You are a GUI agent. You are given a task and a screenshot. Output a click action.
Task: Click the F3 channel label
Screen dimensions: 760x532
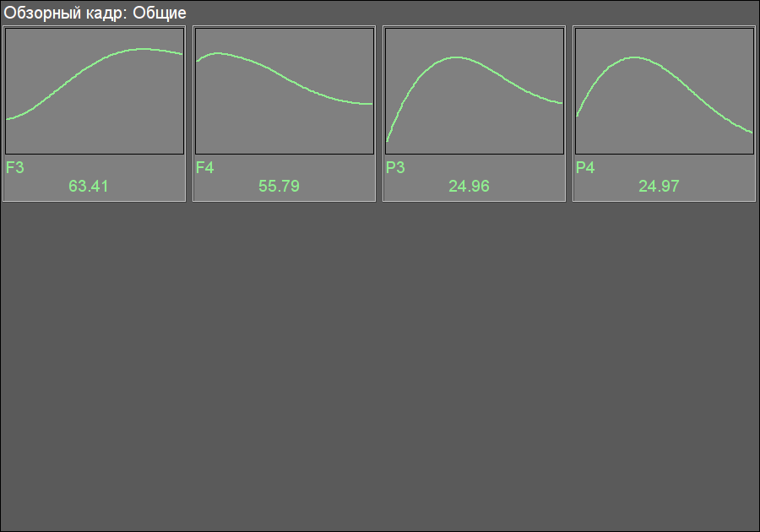(x=14, y=168)
